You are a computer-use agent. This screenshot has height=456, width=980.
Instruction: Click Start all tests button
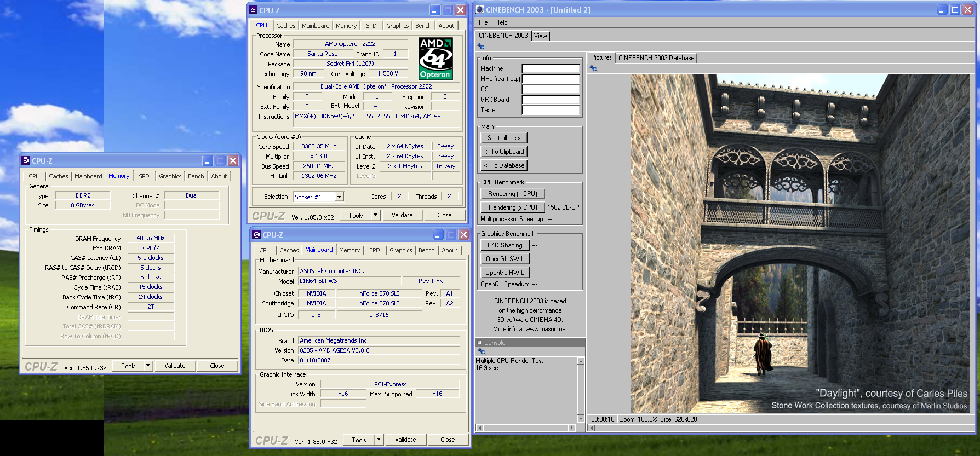pyautogui.click(x=504, y=138)
